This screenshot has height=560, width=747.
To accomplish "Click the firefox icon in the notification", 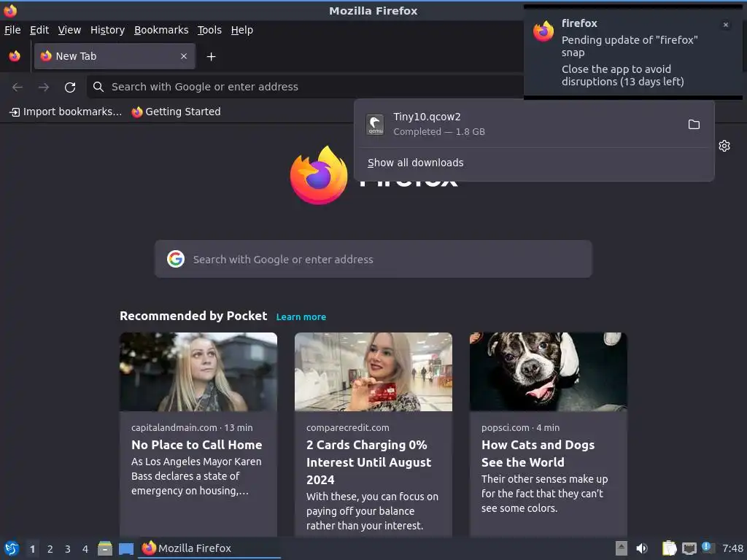I will pyautogui.click(x=543, y=31).
